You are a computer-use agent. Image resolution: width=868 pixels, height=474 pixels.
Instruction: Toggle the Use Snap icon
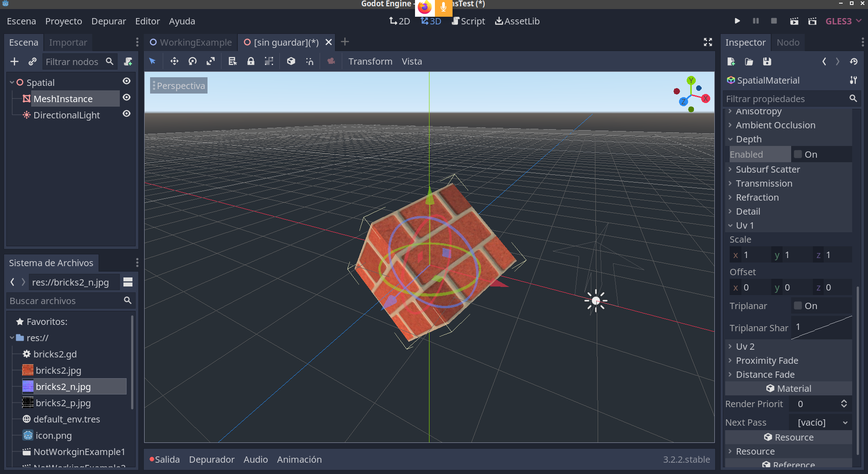point(310,61)
